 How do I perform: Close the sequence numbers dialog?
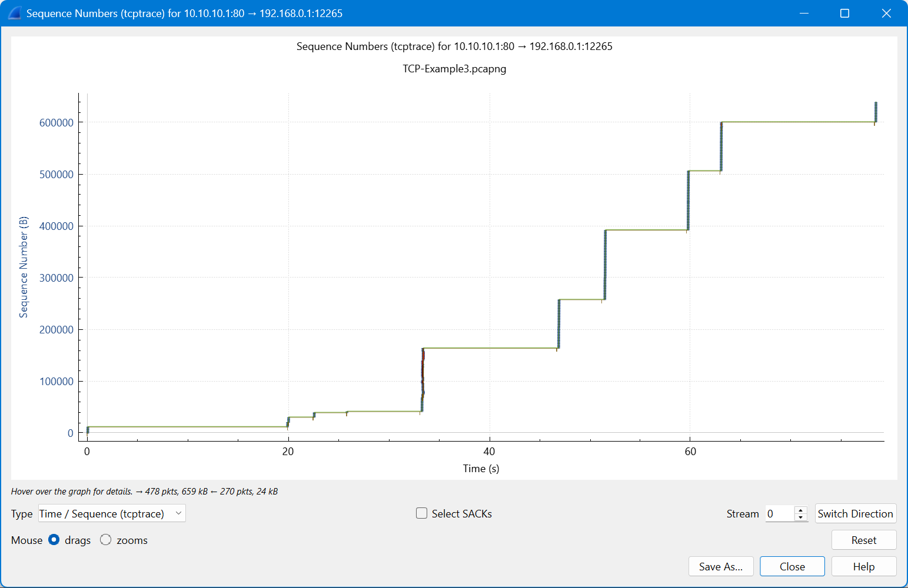(x=792, y=566)
